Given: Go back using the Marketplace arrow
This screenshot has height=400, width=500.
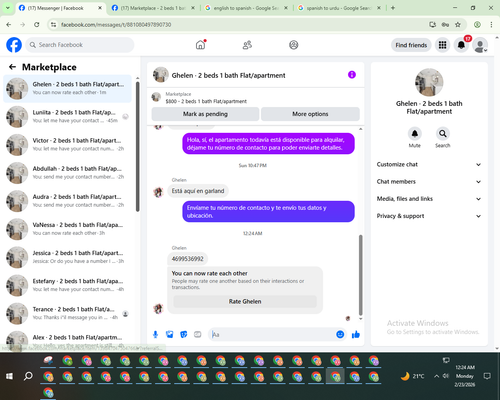Looking at the screenshot, I should pos(12,67).
